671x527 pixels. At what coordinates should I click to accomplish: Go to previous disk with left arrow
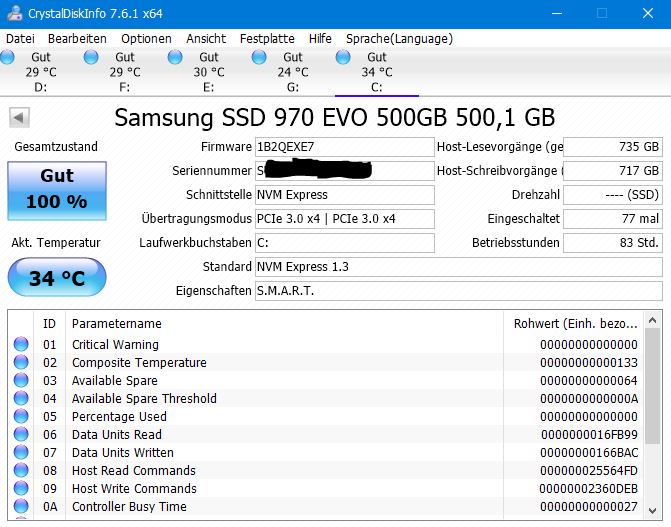(19, 117)
